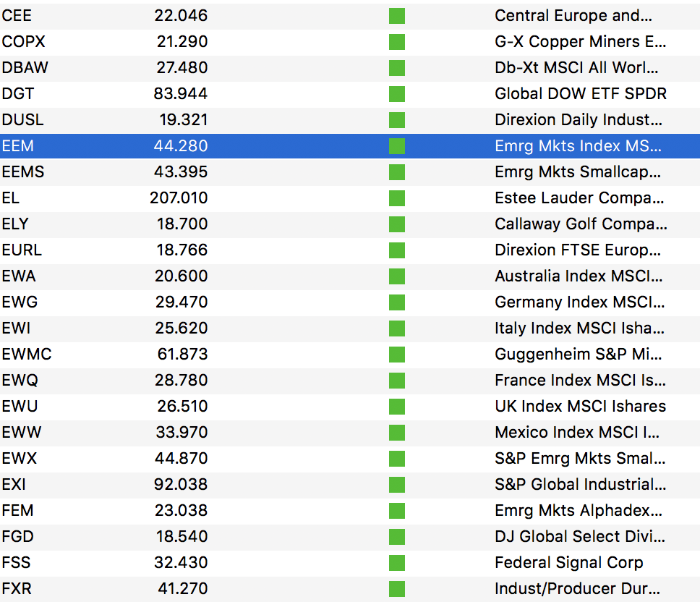
Task: Click the price 83.944
Action: point(180,94)
